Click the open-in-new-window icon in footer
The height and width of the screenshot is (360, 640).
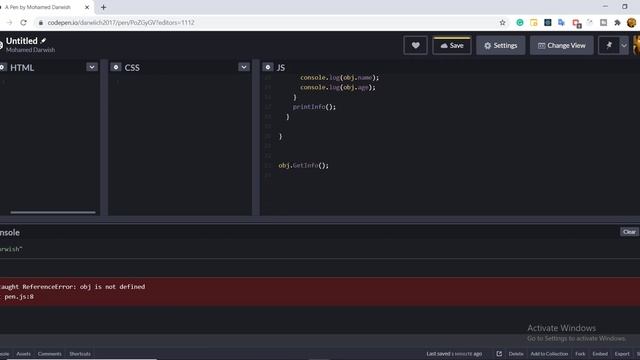pyautogui.click(x=499, y=353)
